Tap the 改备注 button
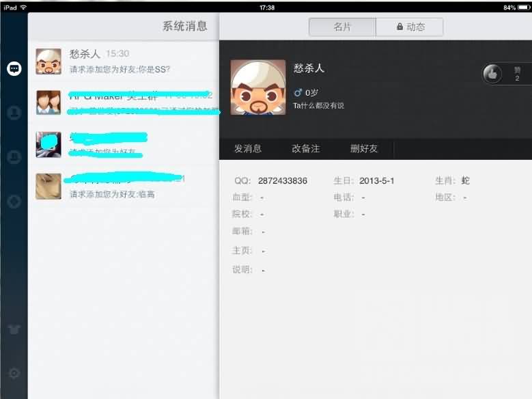The height and width of the screenshot is (399, 532). pyautogui.click(x=306, y=148)
